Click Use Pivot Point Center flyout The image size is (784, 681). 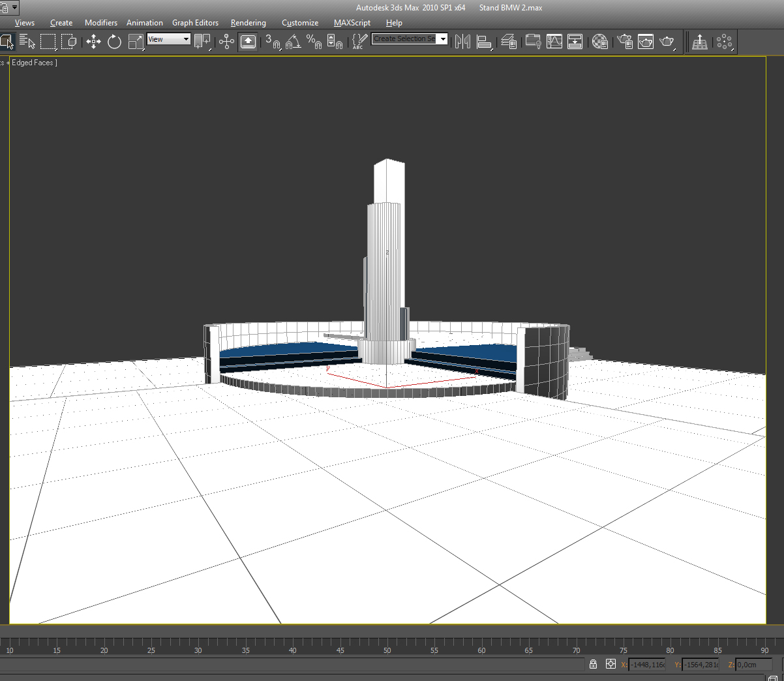203,42
